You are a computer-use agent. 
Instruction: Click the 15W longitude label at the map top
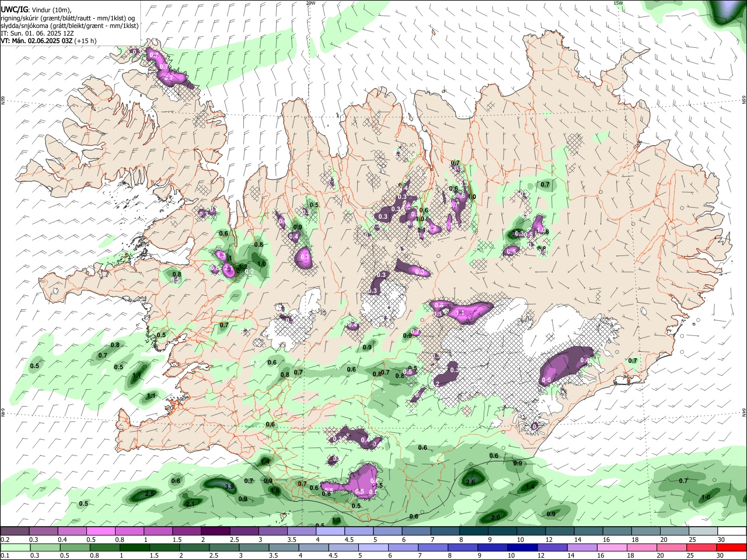618,3
